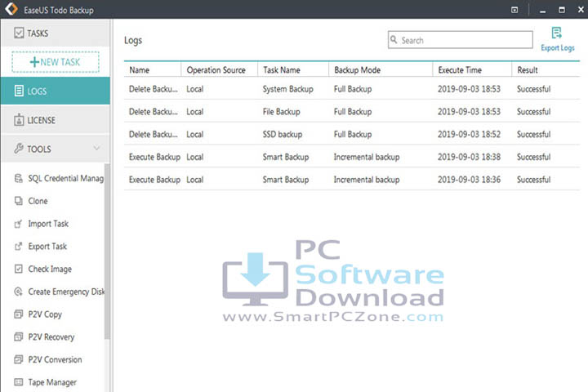
Task: Click Execute Backup name in 18:36 row
Action: (154, 180)
